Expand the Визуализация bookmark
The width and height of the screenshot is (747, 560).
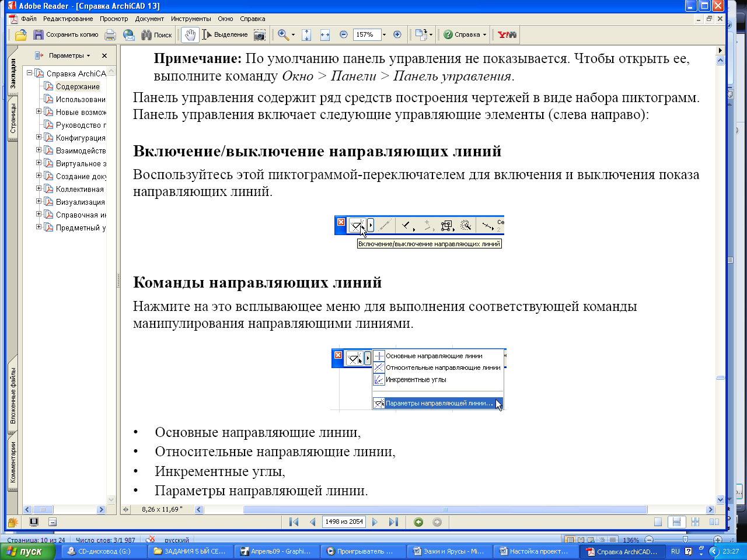[x=39, y=201]
